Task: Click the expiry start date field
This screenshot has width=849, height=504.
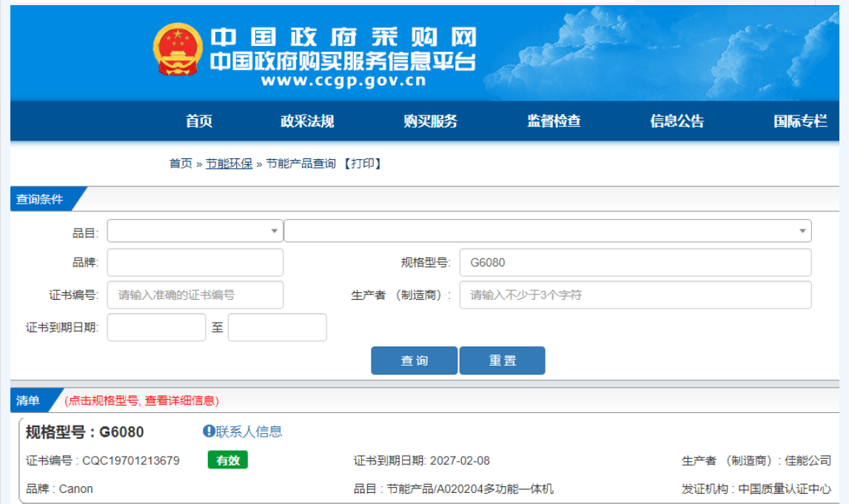Action: point(156,327)
